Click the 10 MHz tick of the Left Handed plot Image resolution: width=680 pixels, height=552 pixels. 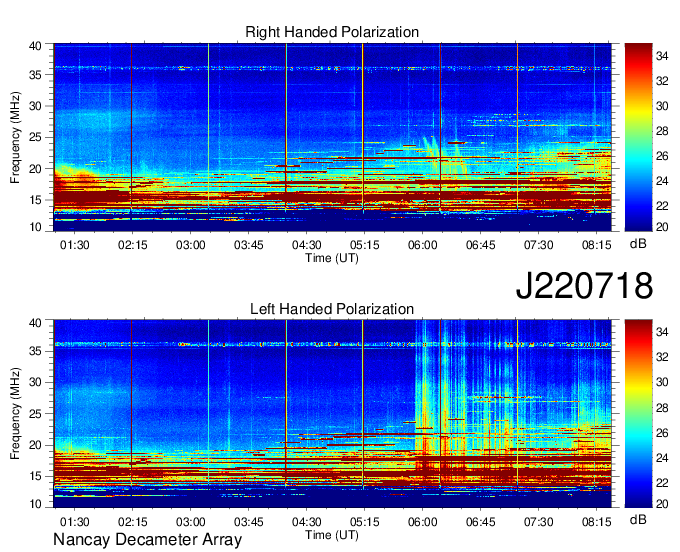coord(35,504)
